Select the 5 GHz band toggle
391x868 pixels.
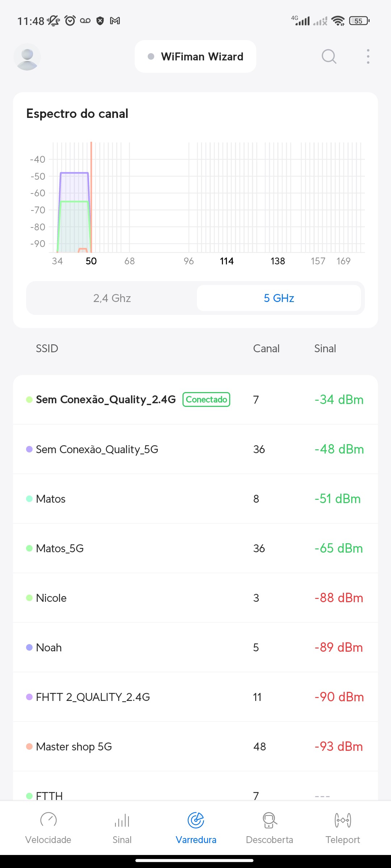coord(279,298)
